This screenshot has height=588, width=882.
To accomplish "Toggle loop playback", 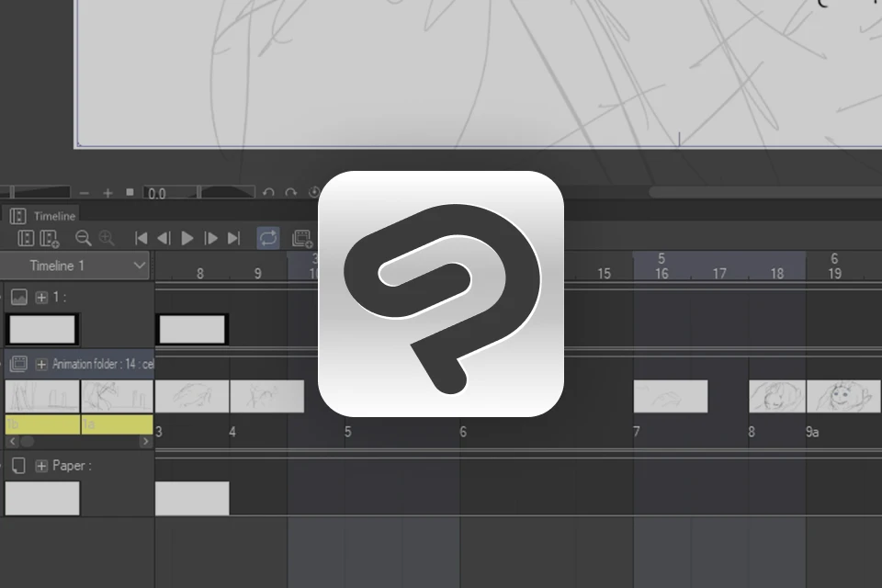I will (268, 238).
